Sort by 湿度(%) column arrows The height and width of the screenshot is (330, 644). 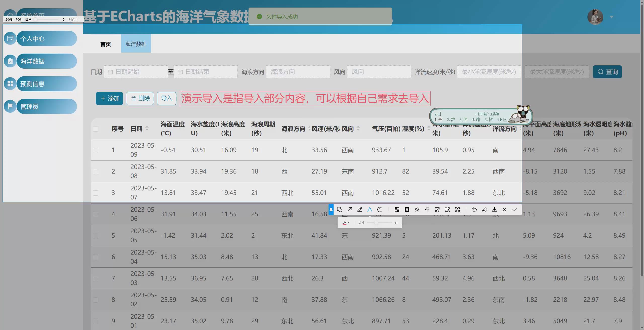pos(429,128)
